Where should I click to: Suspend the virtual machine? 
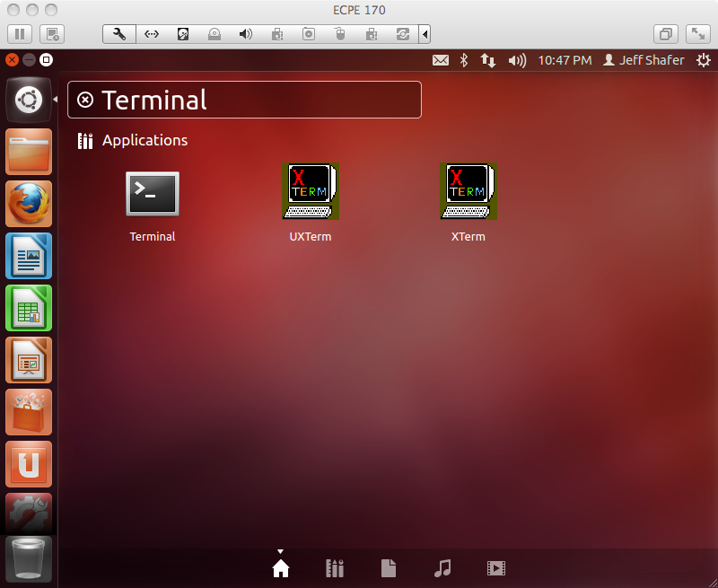point(19,33)
